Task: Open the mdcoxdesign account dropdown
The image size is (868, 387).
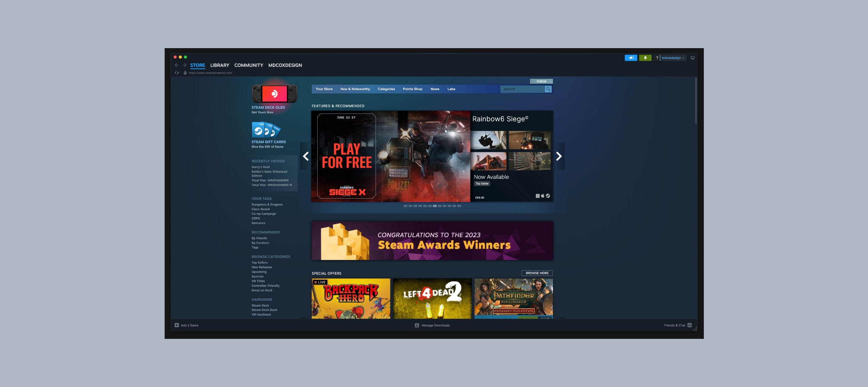Action: [673, 58]
